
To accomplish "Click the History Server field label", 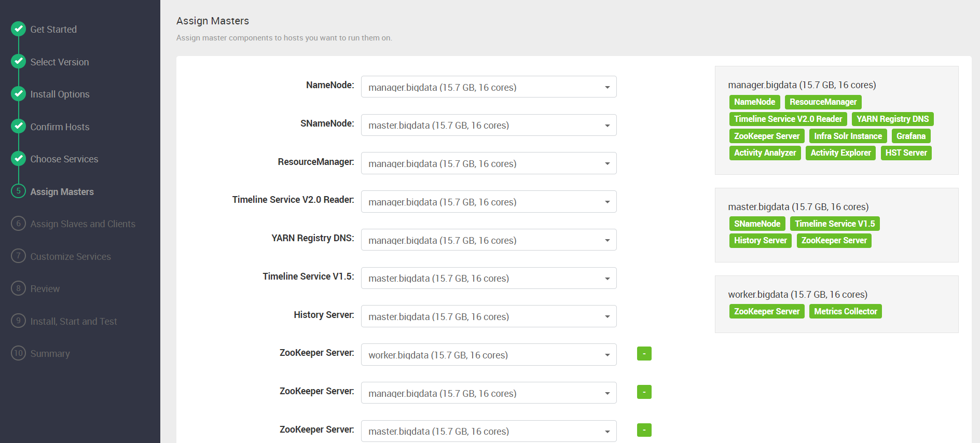I will (x=324, y=315).
